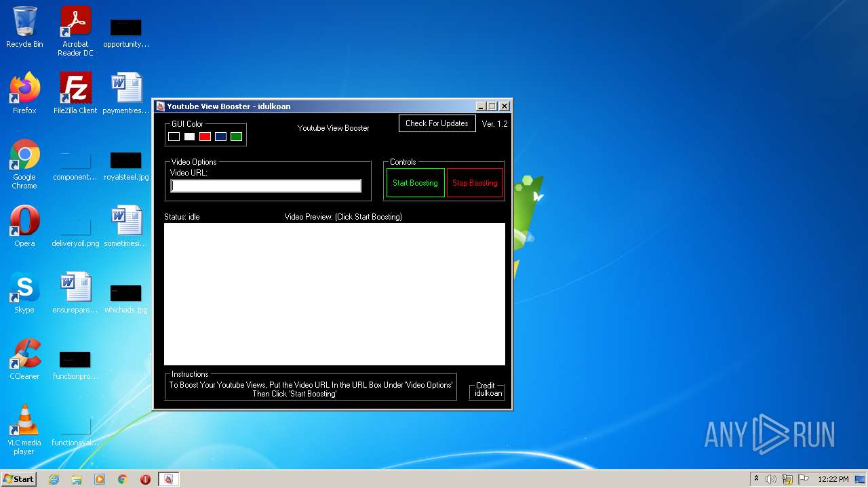Select the red GUI color swatch

205,137
